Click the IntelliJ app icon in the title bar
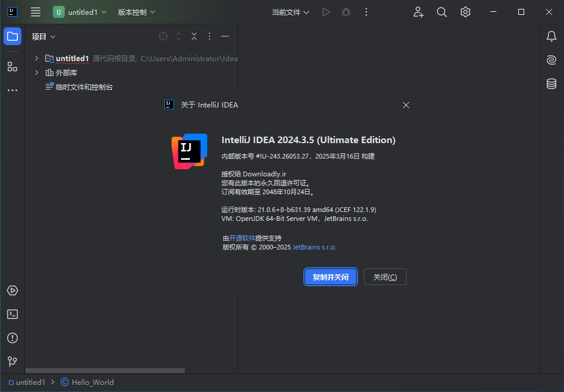This screenshot has height=392, width=564. coord(12,12)
